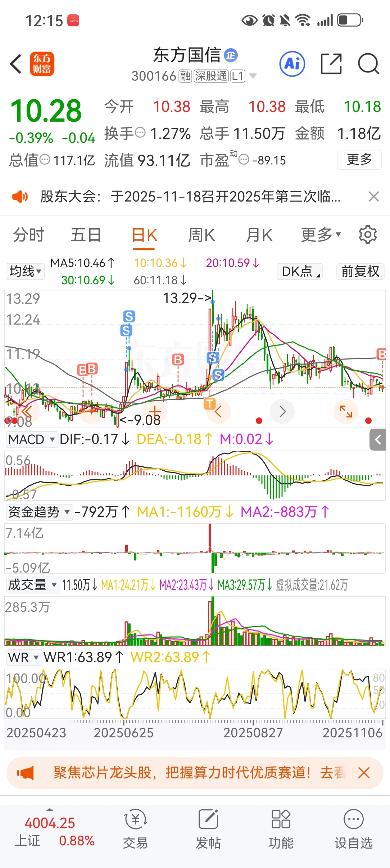Tap the back arrow icon
This screenshot has width=390, height=868.
(16, 64)
